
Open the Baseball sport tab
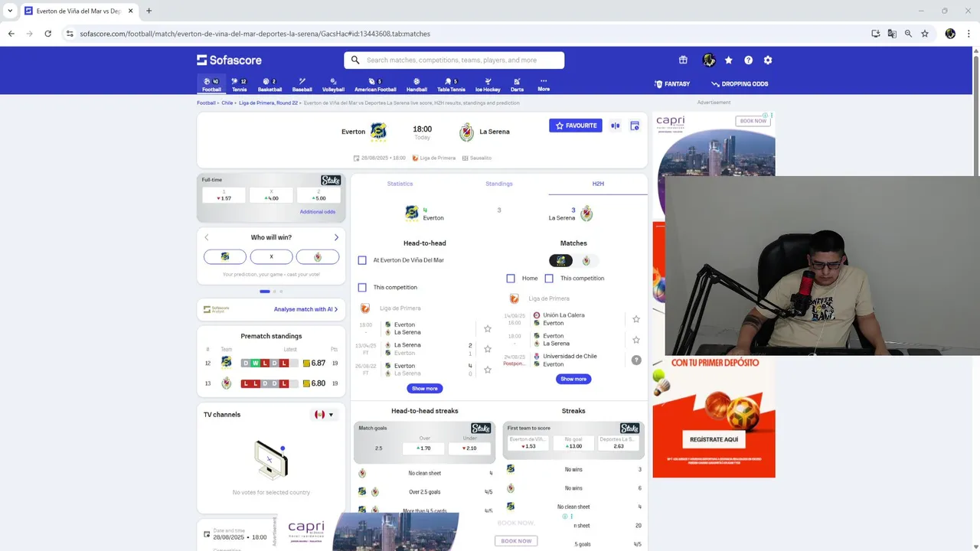click(x=302, y=85)
